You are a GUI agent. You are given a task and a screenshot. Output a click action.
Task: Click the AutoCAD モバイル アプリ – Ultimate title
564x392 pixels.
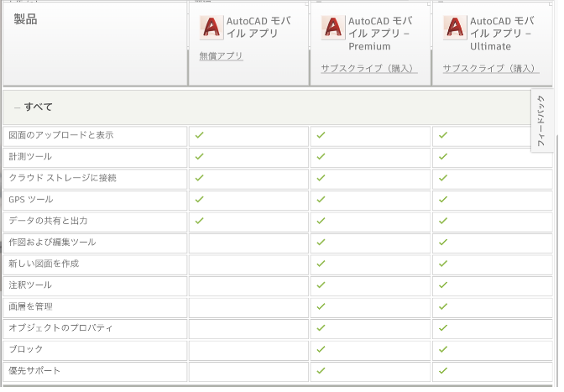(x=502, y=34)
